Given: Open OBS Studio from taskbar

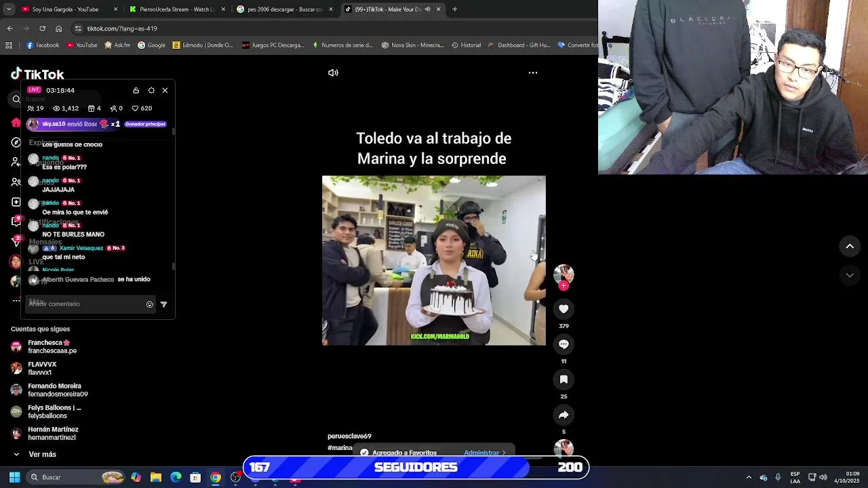Looking at the screenshot, I should [x=235, y=477].
